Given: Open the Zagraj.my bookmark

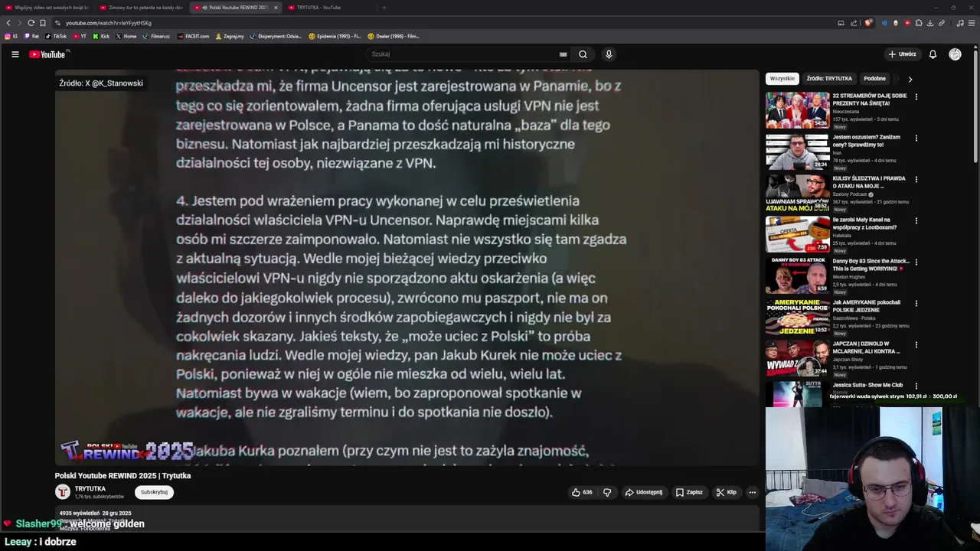Looking at the screenshot, I should [x=230, y=36].
